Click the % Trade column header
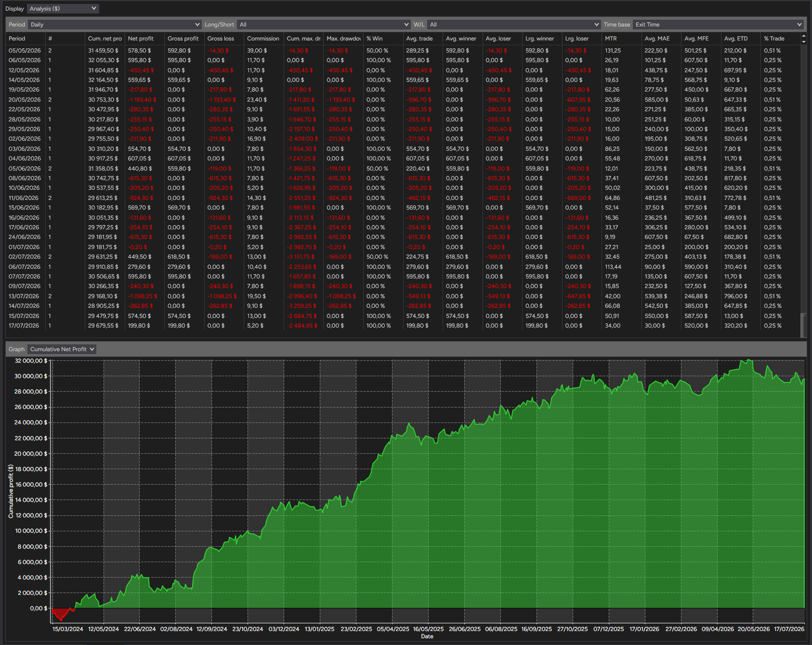The height and width of the screenshot is (645, 812). tap(780, 39)
